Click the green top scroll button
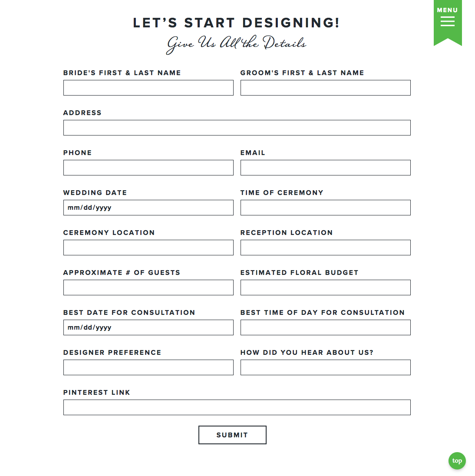 tap(457, 461)
